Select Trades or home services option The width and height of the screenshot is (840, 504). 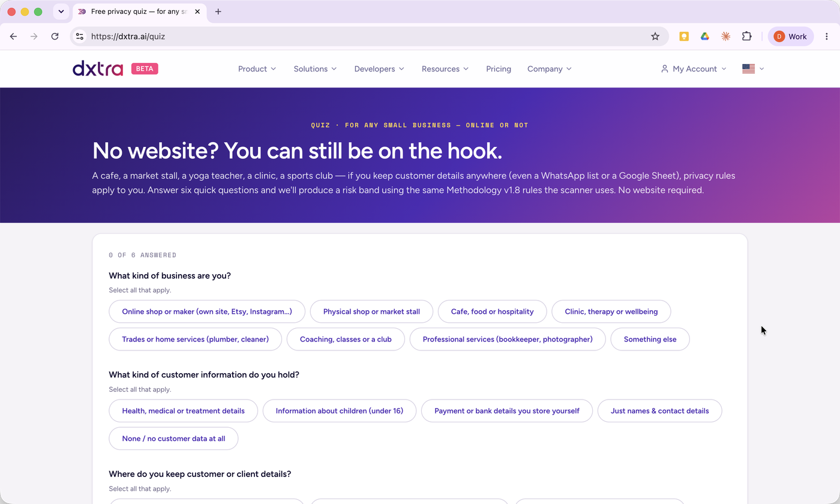(x=195, y=339)
